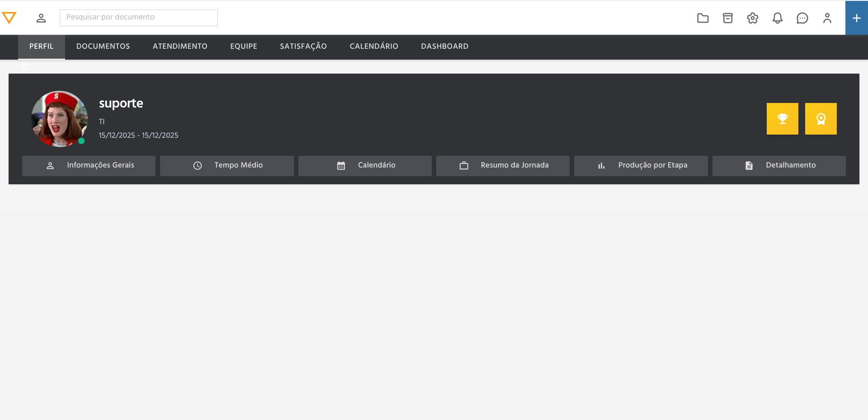Viewport: 868px width, 420px height.
Task: Click the Pesquisar por documento search field
Action: 139,18
